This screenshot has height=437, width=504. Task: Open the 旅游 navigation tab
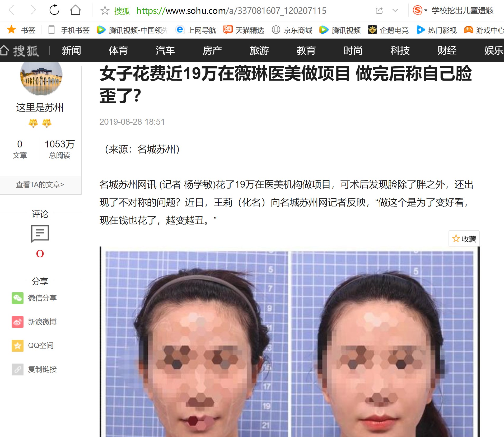(x=259, y=50)
